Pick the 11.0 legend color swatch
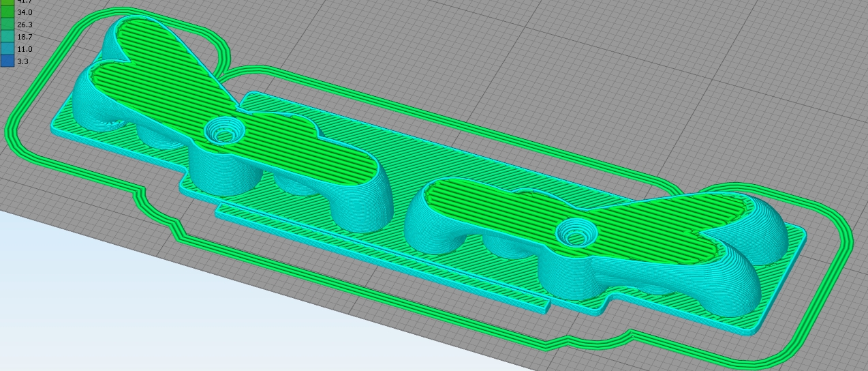Screen dimensions: 868x371 8,49
